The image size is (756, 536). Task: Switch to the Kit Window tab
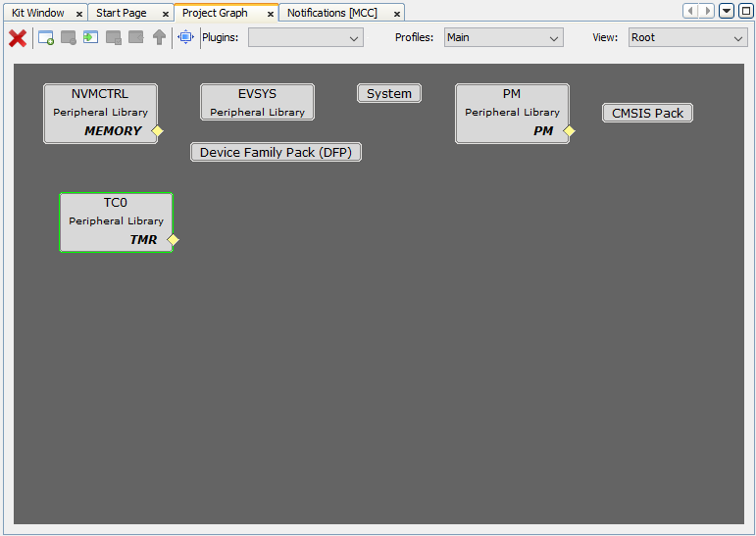[38, 13]
